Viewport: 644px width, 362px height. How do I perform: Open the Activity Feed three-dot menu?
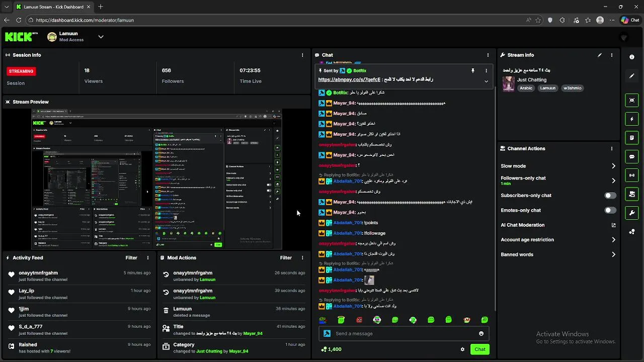148,257
